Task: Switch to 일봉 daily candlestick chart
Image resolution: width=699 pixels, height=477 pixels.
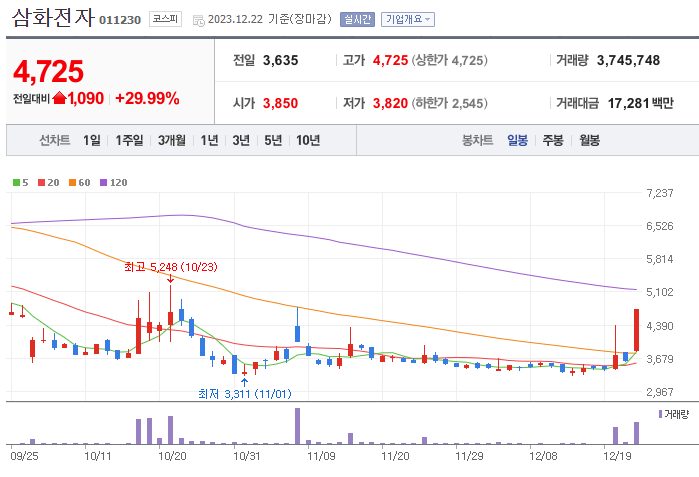Action: 518,140
